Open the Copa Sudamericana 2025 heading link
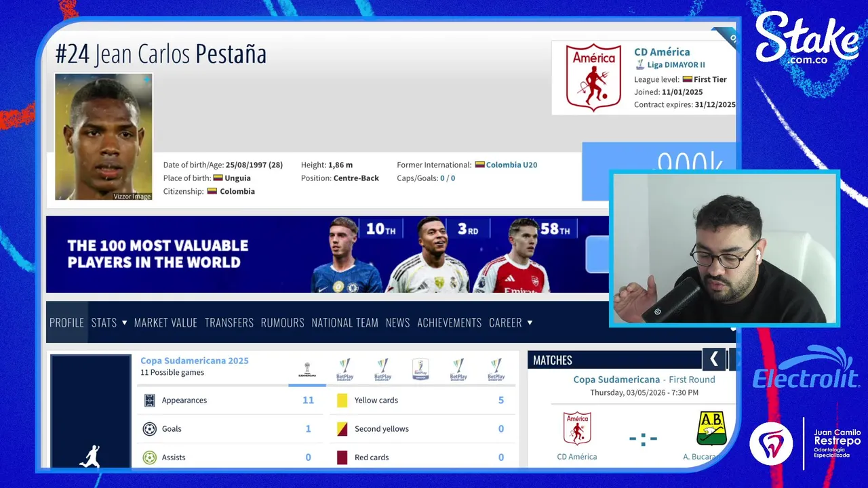The image size is (868, 488). (195, 361)
